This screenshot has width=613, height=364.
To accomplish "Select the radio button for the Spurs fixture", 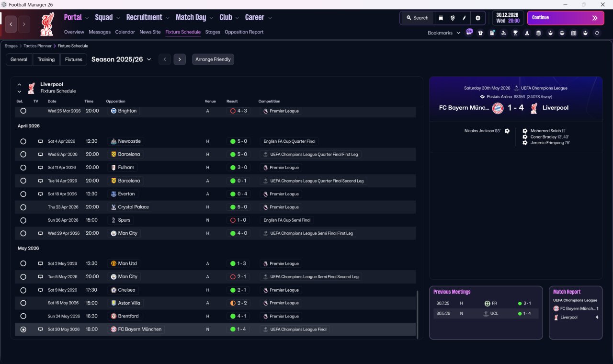I will click(x=23, y=220).
